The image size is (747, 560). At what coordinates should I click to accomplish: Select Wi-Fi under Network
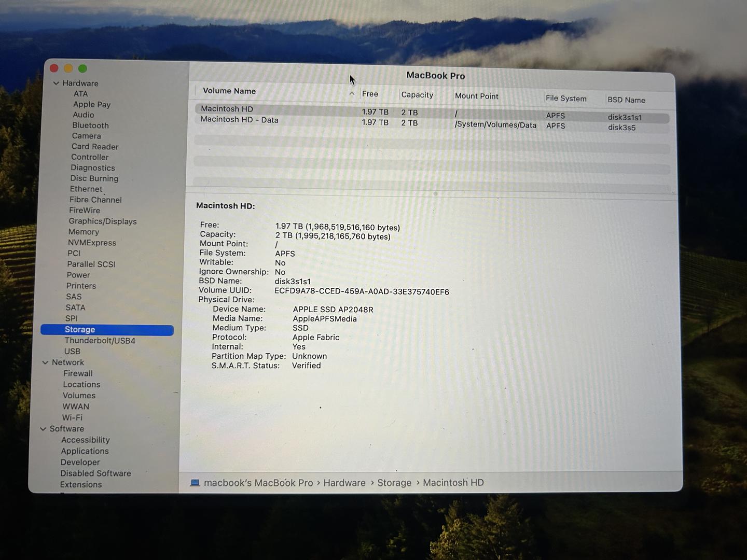pos(72,417)
